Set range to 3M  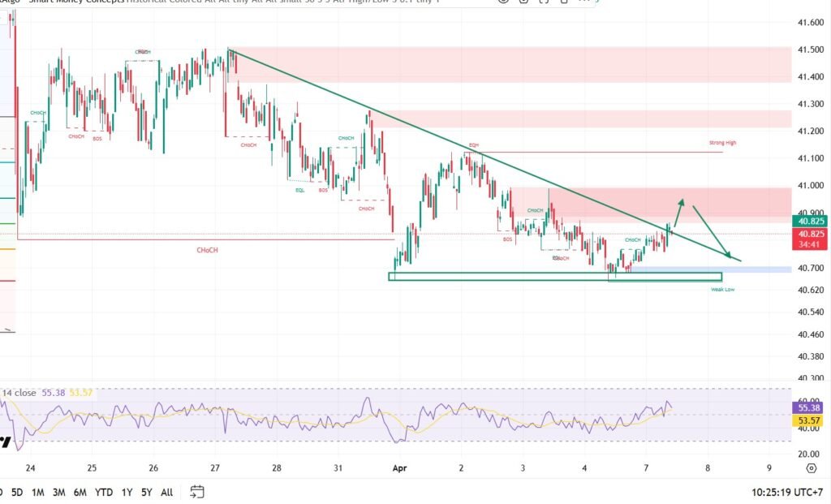coord(58,493)
